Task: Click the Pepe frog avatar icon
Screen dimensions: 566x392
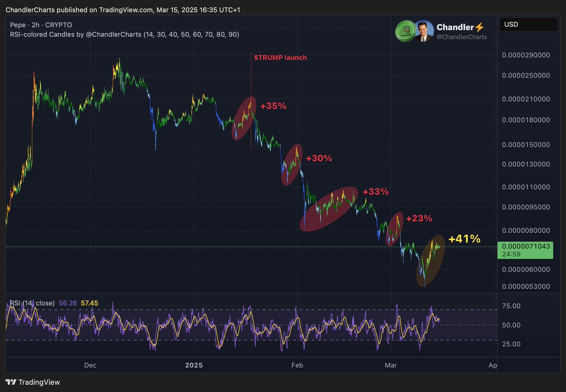Action: click(x=405, y=30)
